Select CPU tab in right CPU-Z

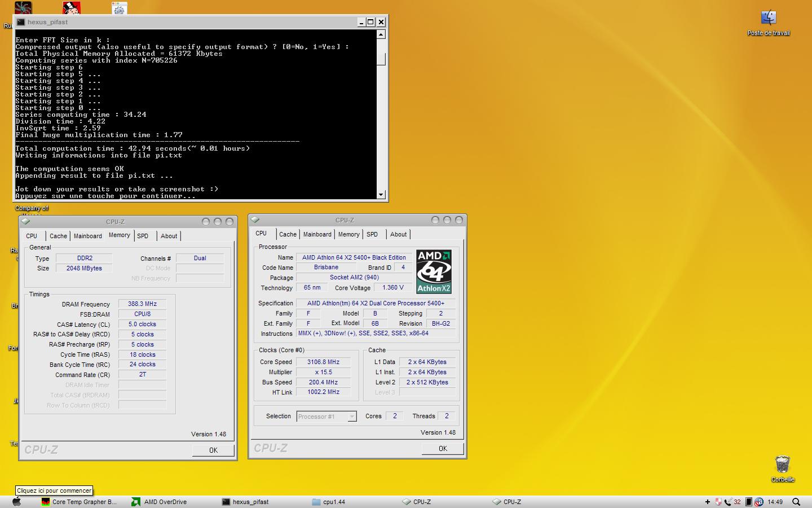point(261,233)
